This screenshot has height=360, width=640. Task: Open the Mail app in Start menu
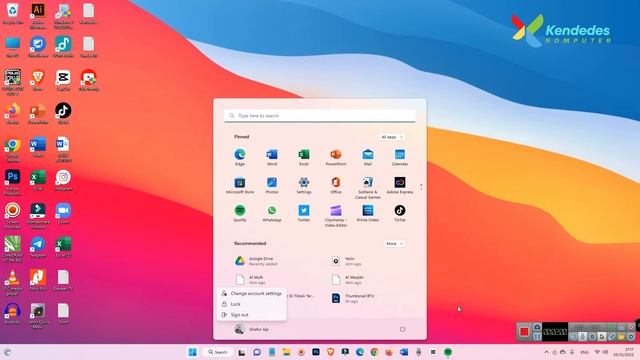pyautogui.click(x=367, y=157)
